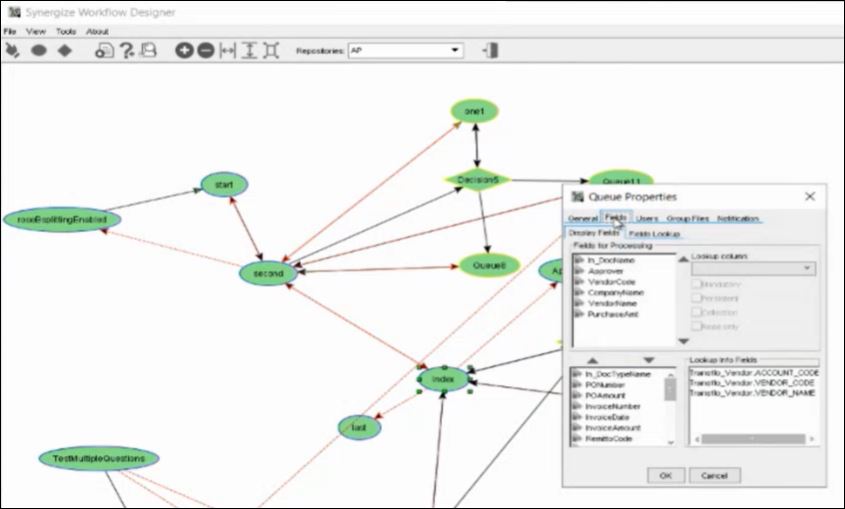Check the Persistent checkbox

697,298
